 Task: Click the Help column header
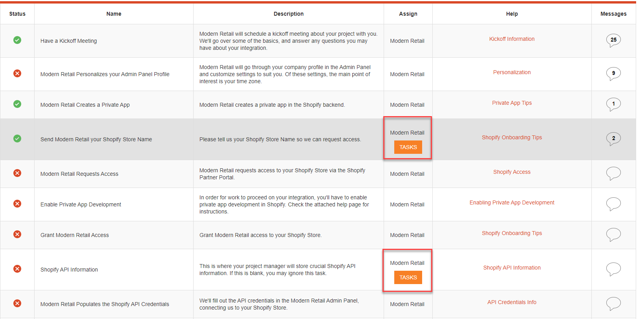click(512, 14)
